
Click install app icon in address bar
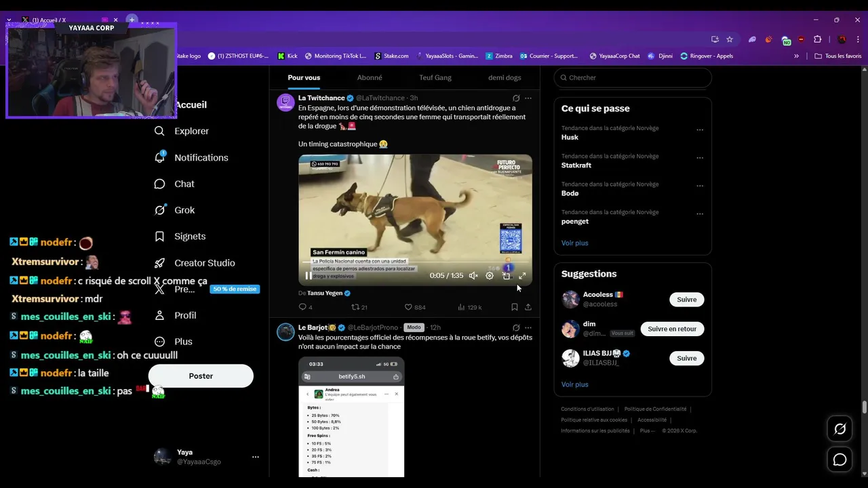715,39
